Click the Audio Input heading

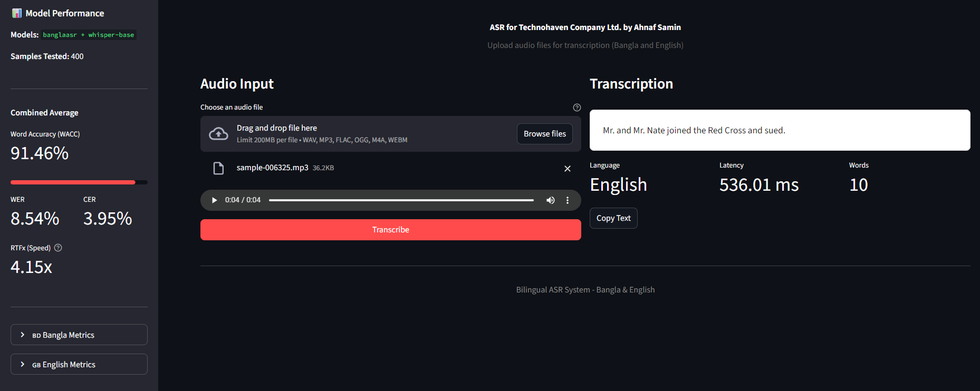[237, 84]
